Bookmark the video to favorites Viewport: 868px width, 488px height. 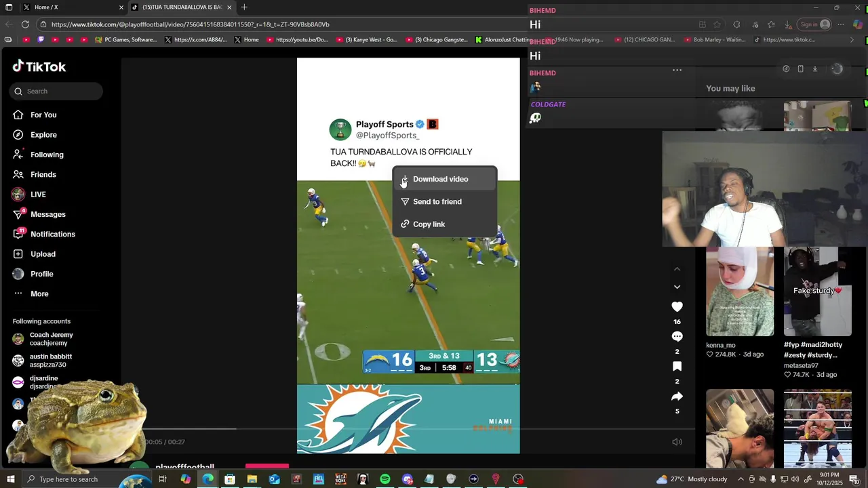tap(677, 367)
